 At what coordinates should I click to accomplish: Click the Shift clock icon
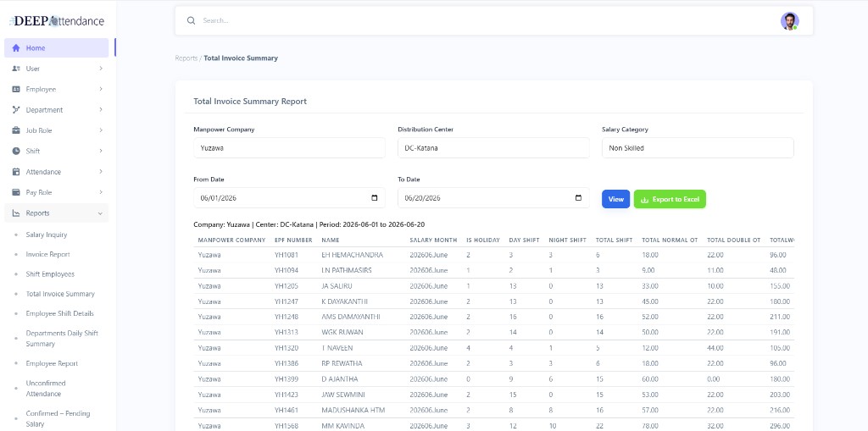point(16,151)
